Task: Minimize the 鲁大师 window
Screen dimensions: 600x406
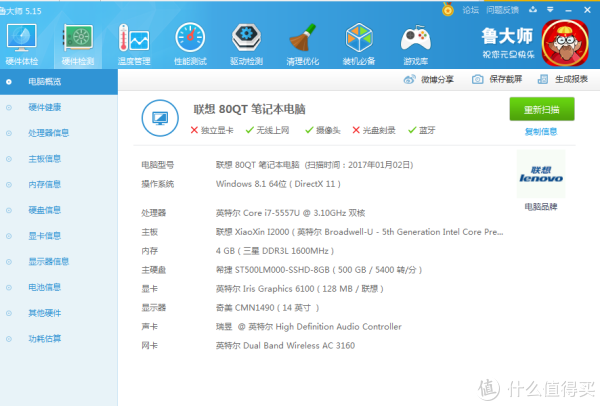Action: [x=569, y=10]
